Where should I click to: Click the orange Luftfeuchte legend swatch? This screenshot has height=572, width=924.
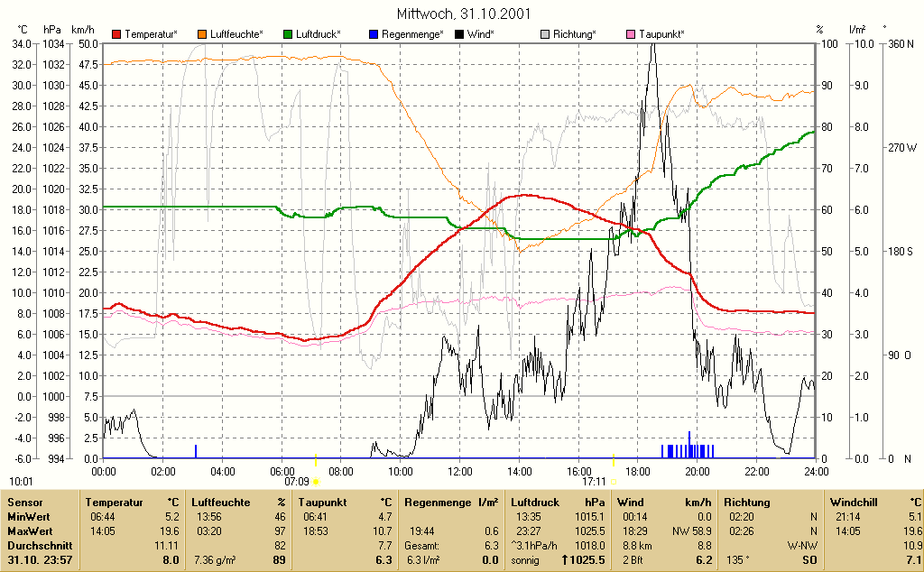(x=202, y=34)
